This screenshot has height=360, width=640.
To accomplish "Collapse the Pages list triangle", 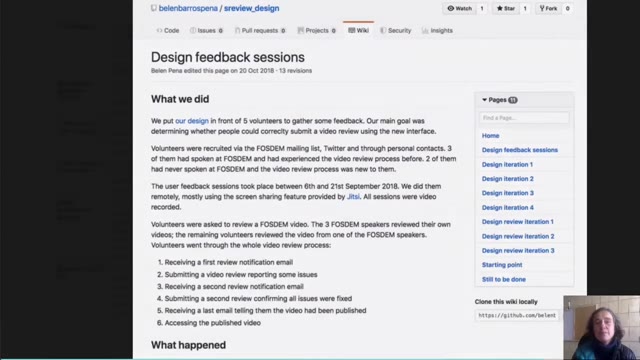I will (484, 100).
